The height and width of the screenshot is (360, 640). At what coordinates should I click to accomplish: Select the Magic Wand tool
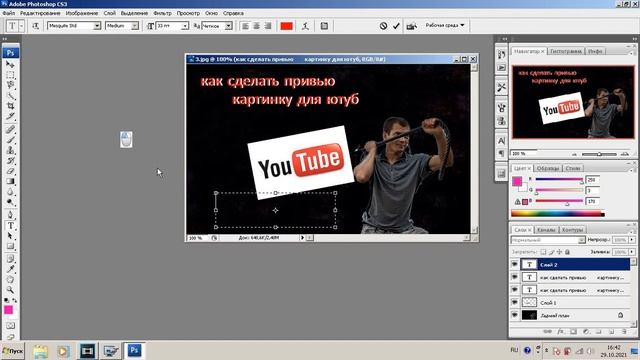pos(10,96)
